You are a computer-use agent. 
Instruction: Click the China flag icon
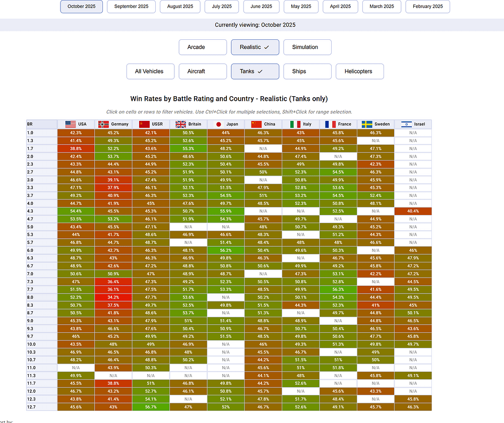click(x=257, y=124)
